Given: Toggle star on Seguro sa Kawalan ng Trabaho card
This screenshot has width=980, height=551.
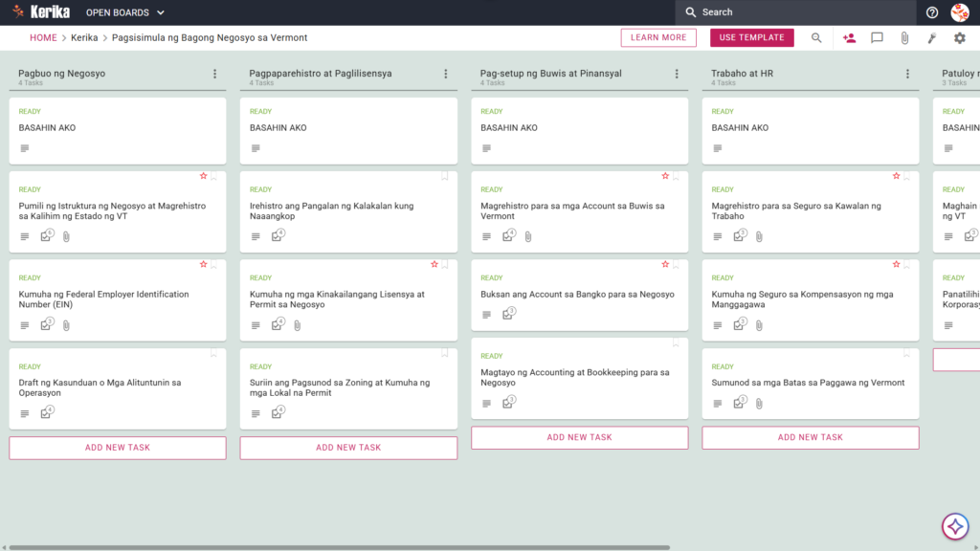Looking at the screenshot, I should pos(896,176).
